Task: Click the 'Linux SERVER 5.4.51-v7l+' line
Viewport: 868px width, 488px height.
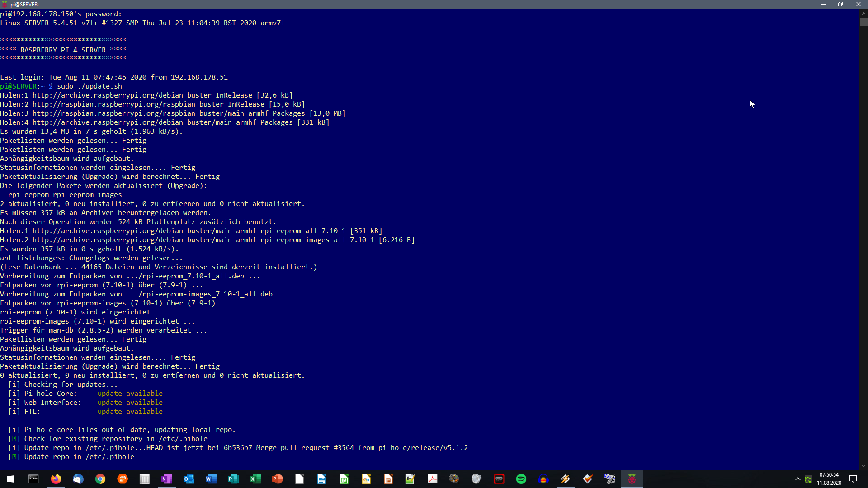Action: [142, 23]
